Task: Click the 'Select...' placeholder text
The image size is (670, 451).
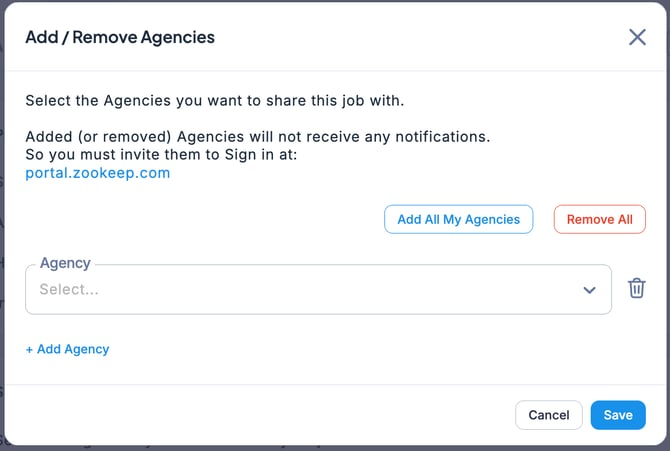Action: point(69,290)
